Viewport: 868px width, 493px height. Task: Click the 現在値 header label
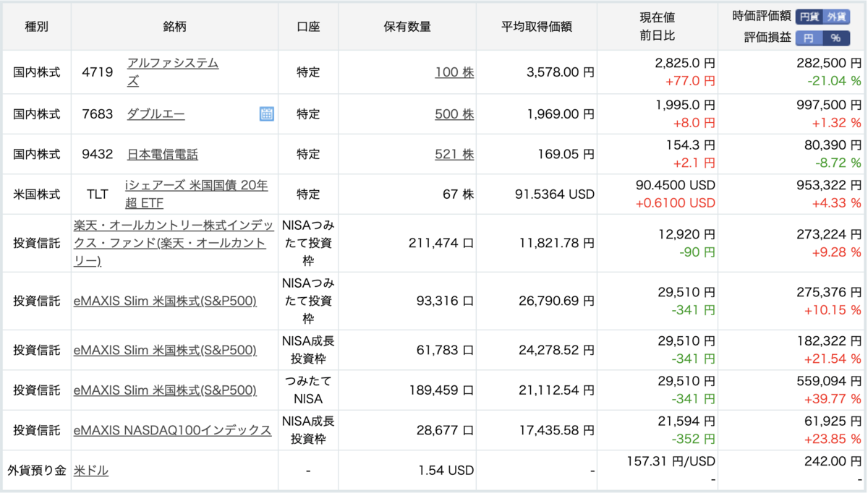tap(658, 17)
